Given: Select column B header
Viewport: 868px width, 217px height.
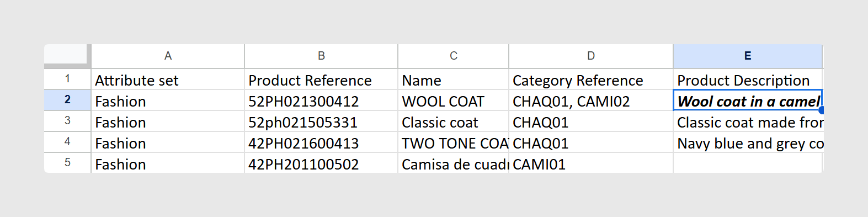Looking at the screenshot, I should click(x=321, y=56).
